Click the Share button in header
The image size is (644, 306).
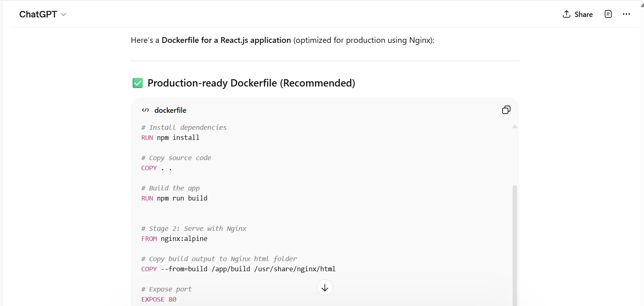pos(577,15)
